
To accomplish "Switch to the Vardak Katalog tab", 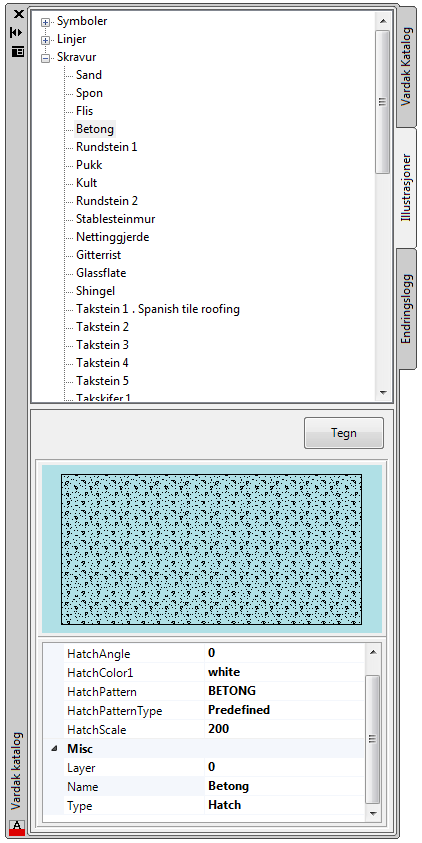I will [407, 67].
